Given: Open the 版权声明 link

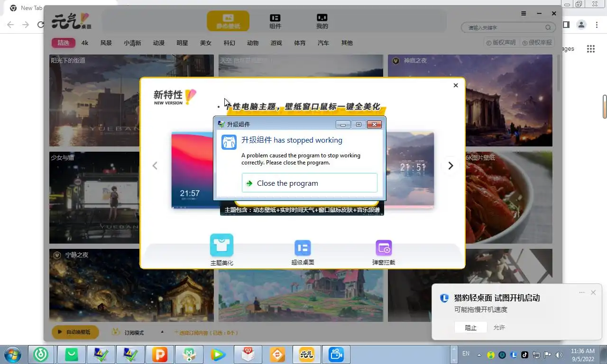Looking at the screenshot, I should 501,43.
